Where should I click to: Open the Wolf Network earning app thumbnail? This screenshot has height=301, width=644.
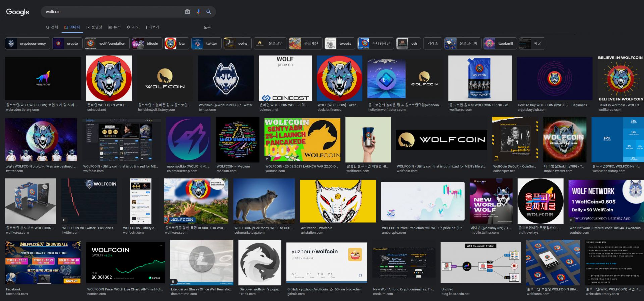point(606,201)
